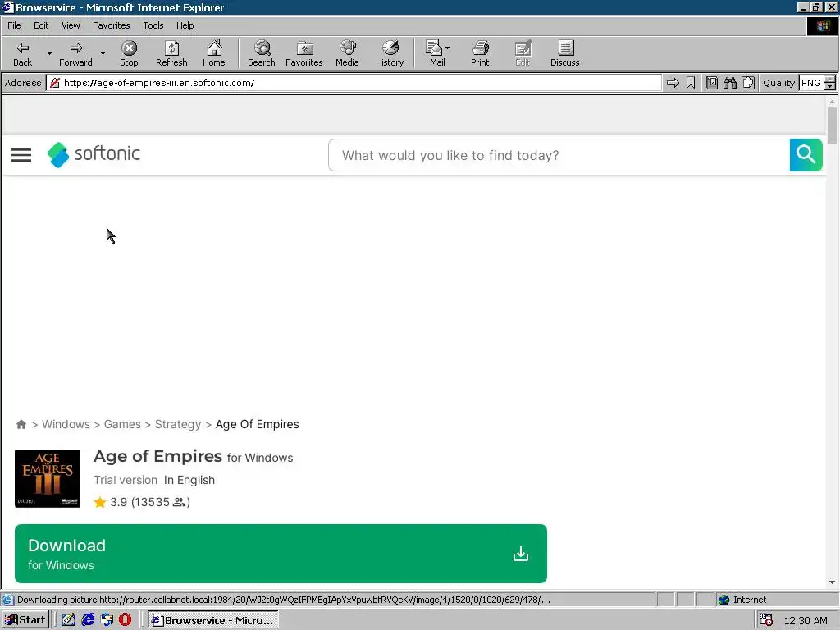Open the Edit menu
The image size is (840, 630).
pyautogui.click(x=41, y=25)
